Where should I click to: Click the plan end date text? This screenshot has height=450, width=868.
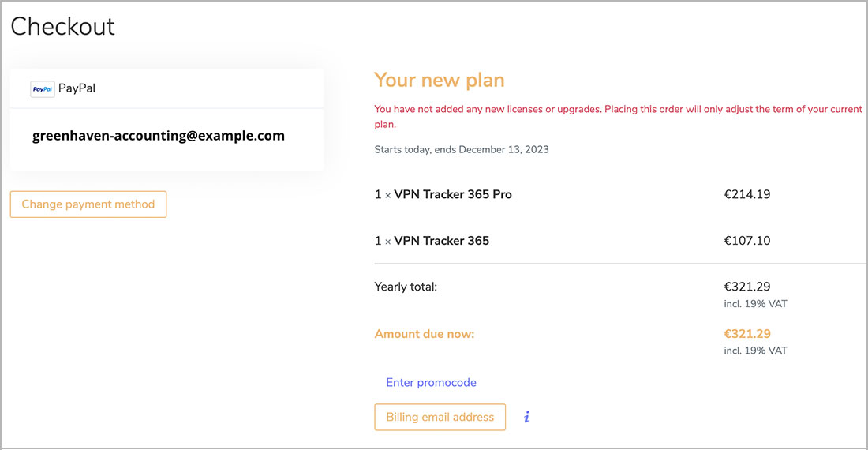[x=462, y=149]
